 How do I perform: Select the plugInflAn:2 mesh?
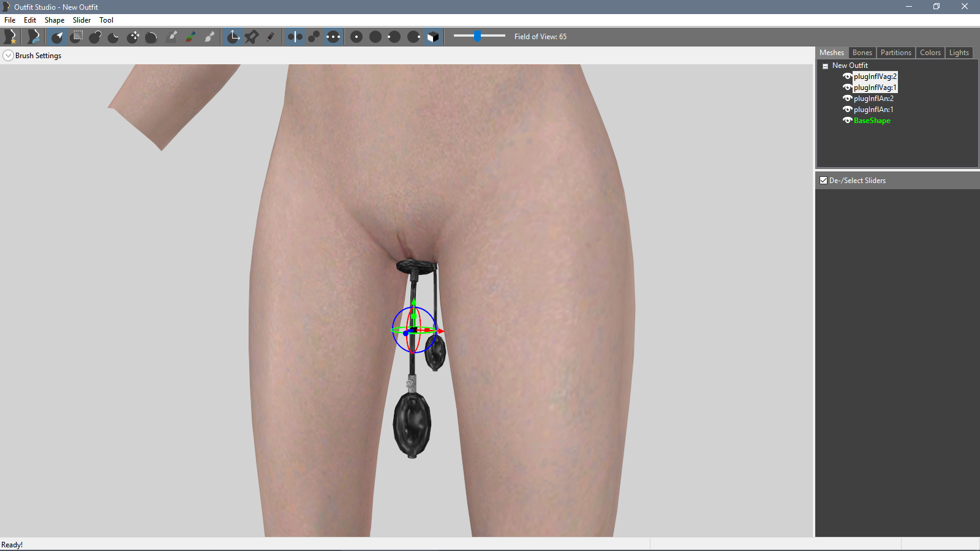[874, 99]
